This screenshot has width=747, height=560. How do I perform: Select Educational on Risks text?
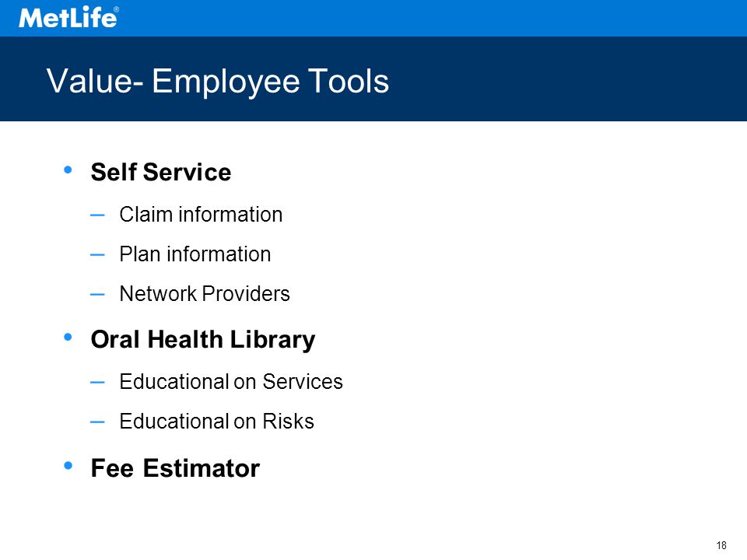(217, 421)
